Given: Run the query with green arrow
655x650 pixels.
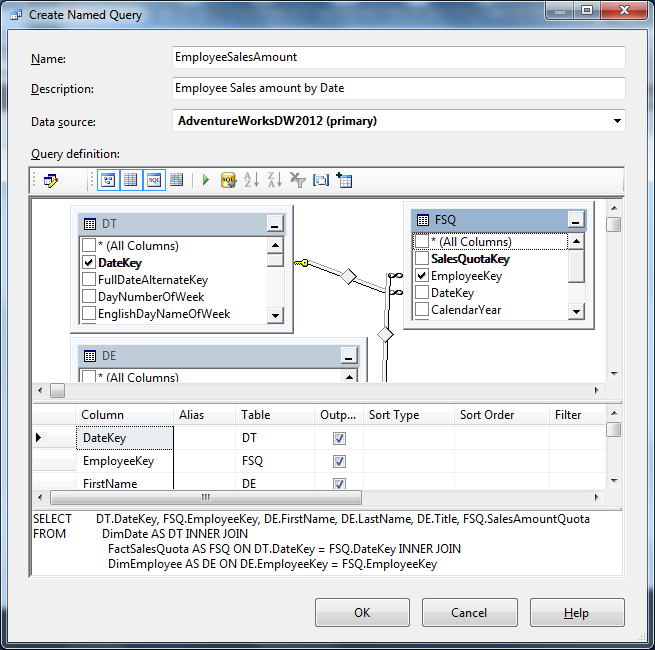Looking at the screenshot, I should coord(205,180).
